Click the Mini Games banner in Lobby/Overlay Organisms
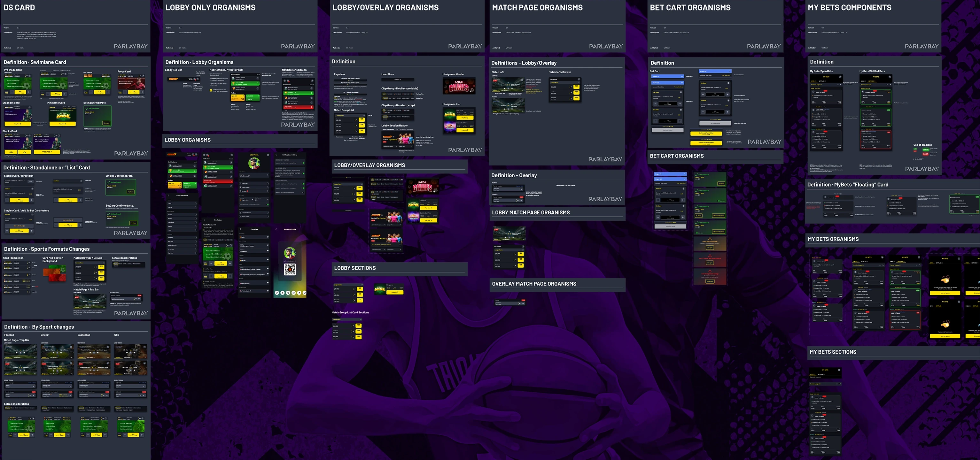This screenshot has height=460, width=980. point(423,186)
